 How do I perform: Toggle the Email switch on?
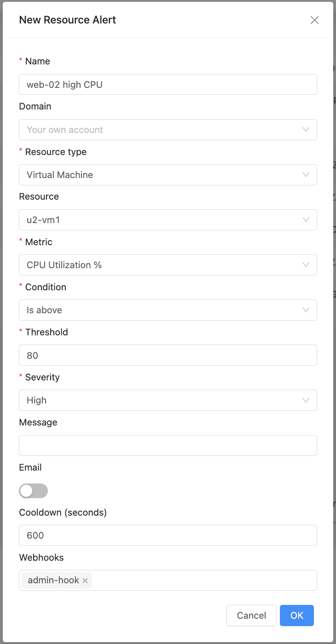click(33, 491)
